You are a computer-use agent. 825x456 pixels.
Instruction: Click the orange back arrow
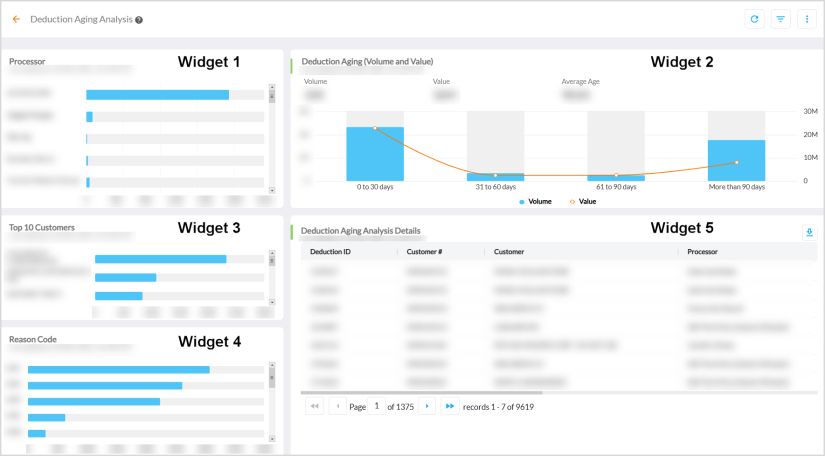pos(16,19)
